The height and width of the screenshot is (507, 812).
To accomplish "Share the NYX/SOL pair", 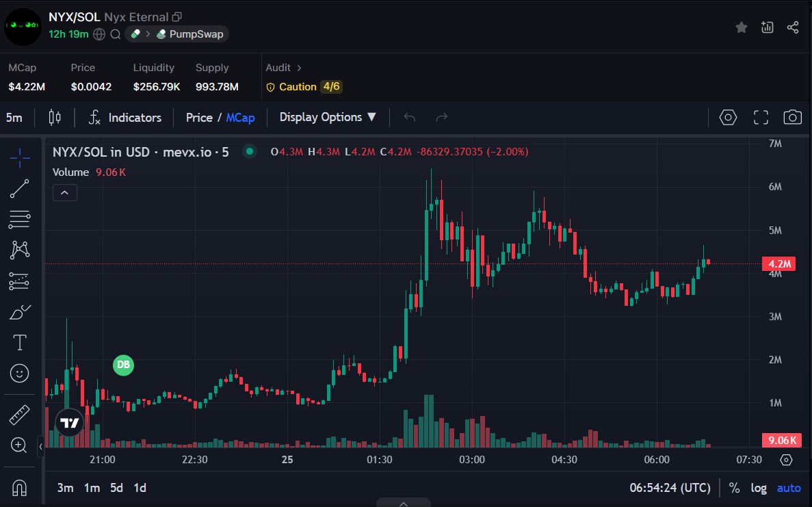I will click(x=793, y=27).
